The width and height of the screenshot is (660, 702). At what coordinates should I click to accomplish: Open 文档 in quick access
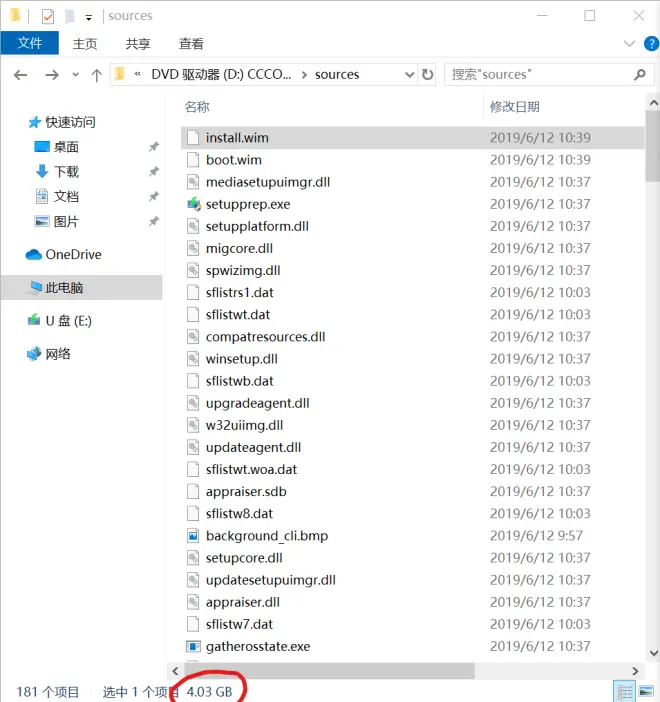[57, 196]
